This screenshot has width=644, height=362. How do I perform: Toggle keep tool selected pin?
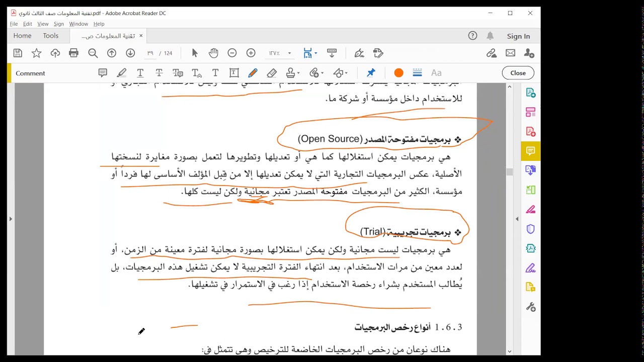coord(371,73)
